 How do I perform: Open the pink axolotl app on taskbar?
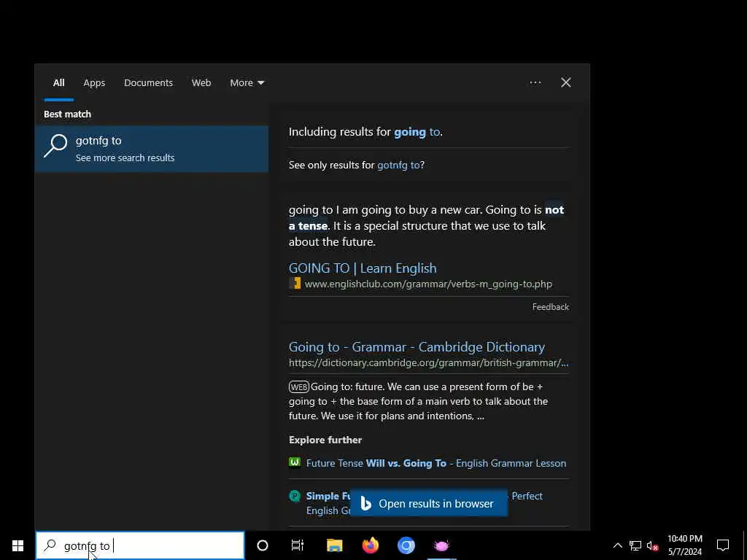coord(441,545)
